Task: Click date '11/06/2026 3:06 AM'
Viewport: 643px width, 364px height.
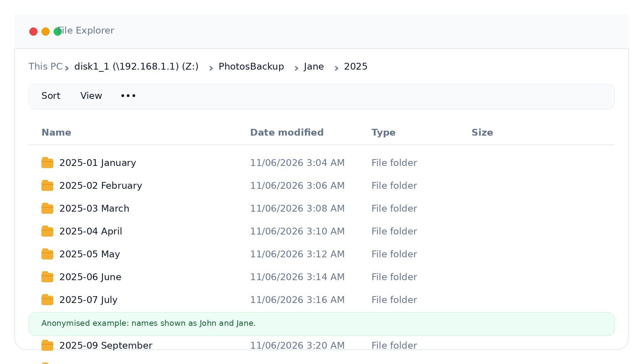Action: (297, 186)
